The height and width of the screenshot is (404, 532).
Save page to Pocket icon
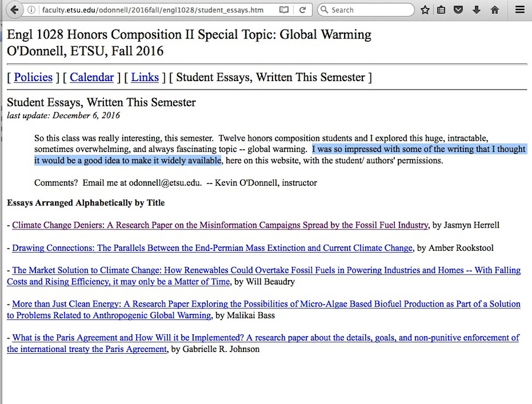458,10
